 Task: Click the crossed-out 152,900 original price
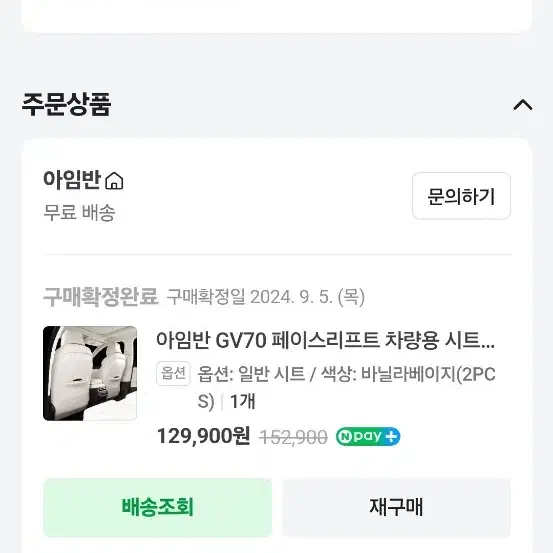pyautogui.click(x=293, y=437)
